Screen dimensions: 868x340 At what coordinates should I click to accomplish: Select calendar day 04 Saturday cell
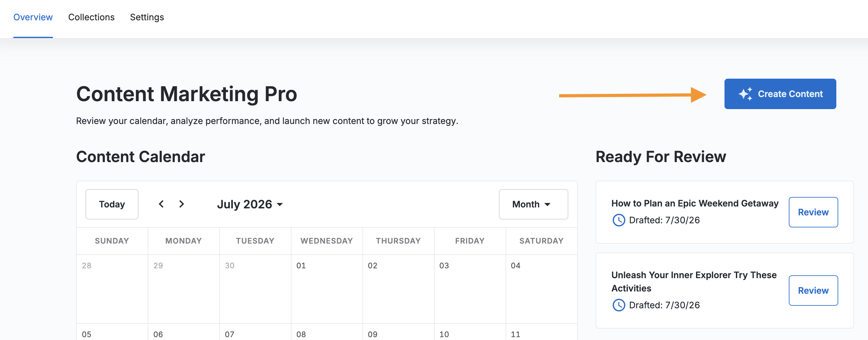point(541,289)
